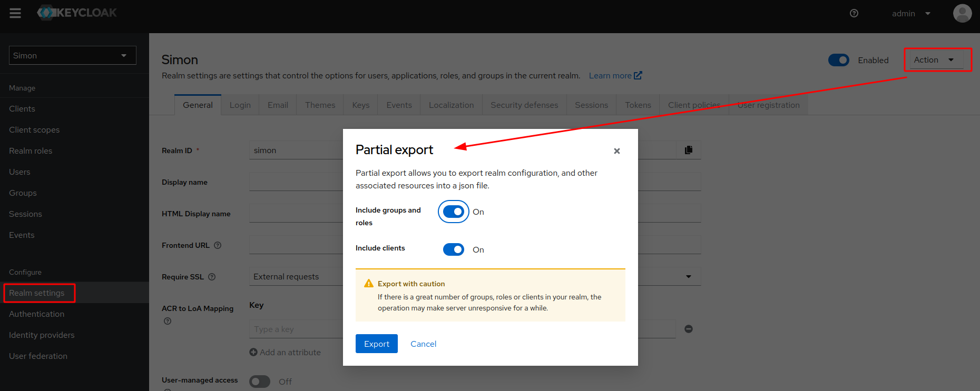Switch to the Email tab

278,105
